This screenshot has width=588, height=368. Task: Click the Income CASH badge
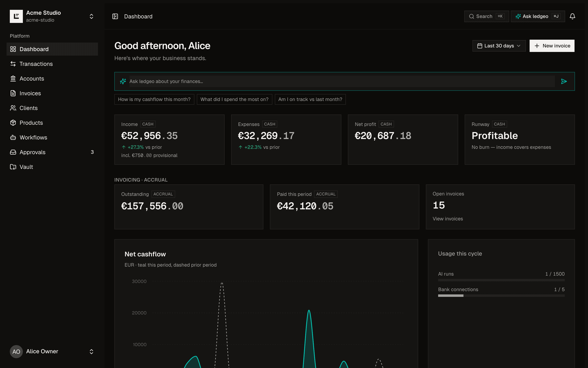148,124
